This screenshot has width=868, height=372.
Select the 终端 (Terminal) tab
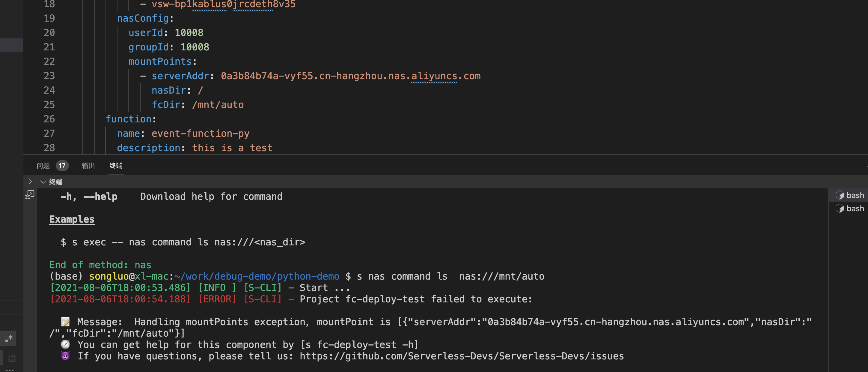coord(116,166)
